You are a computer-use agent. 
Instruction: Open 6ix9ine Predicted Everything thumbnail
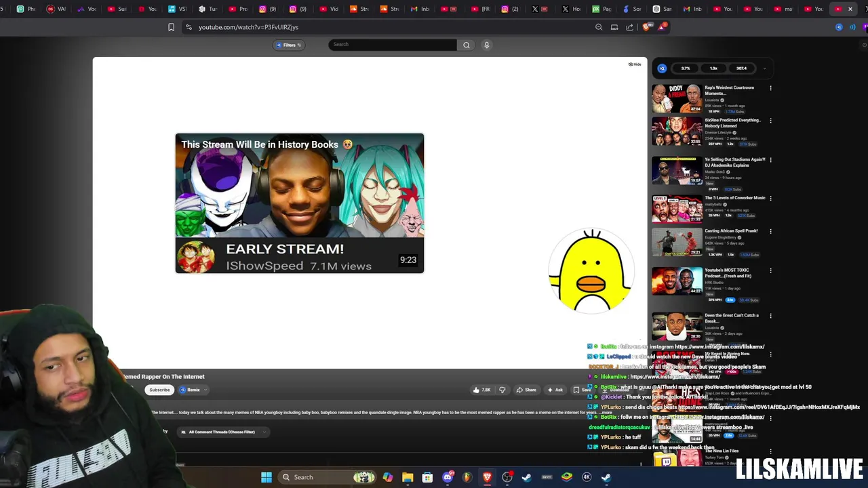pos(677,131)
